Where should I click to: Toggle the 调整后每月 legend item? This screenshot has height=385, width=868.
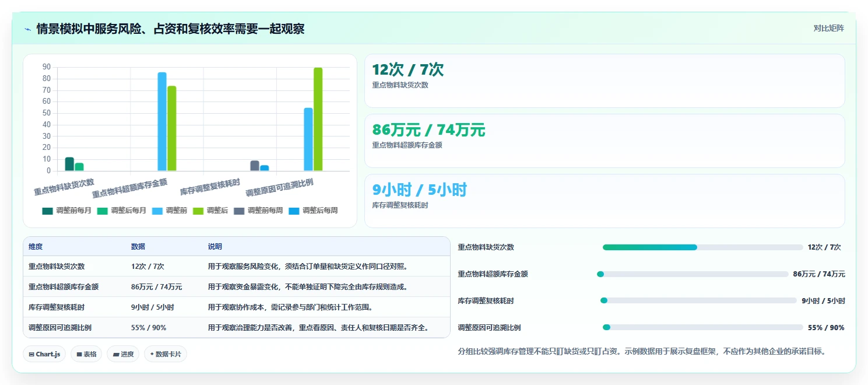(x=122, y=211)
